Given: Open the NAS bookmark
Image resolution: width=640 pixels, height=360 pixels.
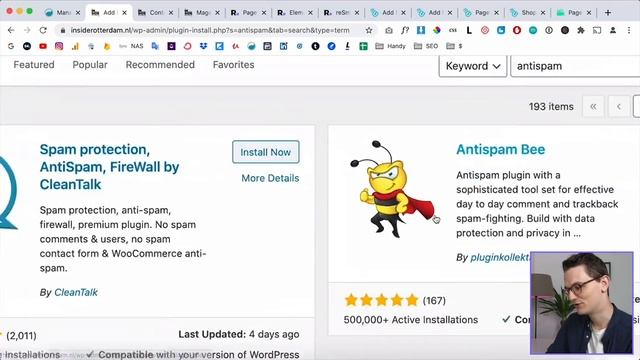Looking at the screenshot, I should [x=131, y=46].
